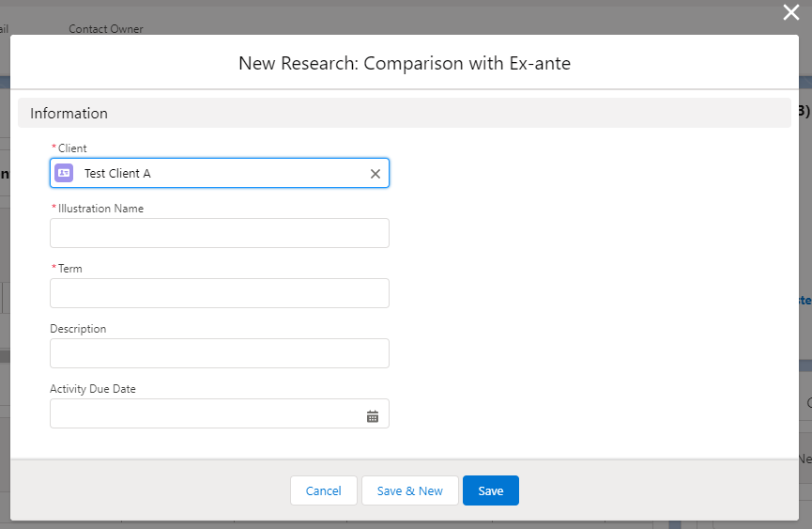Open the Activity Due Date calendar picker
812x529 pixels.
373,416
